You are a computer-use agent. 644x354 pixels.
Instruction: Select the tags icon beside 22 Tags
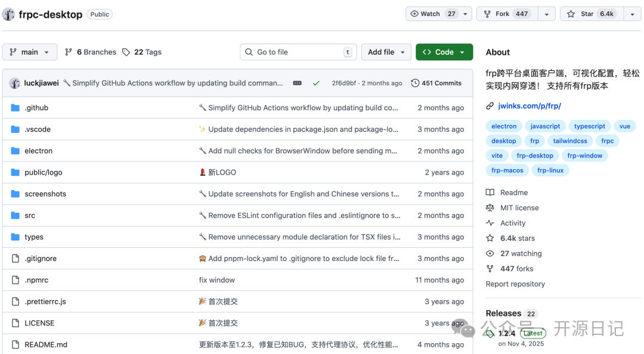click(x=126, y=52)
